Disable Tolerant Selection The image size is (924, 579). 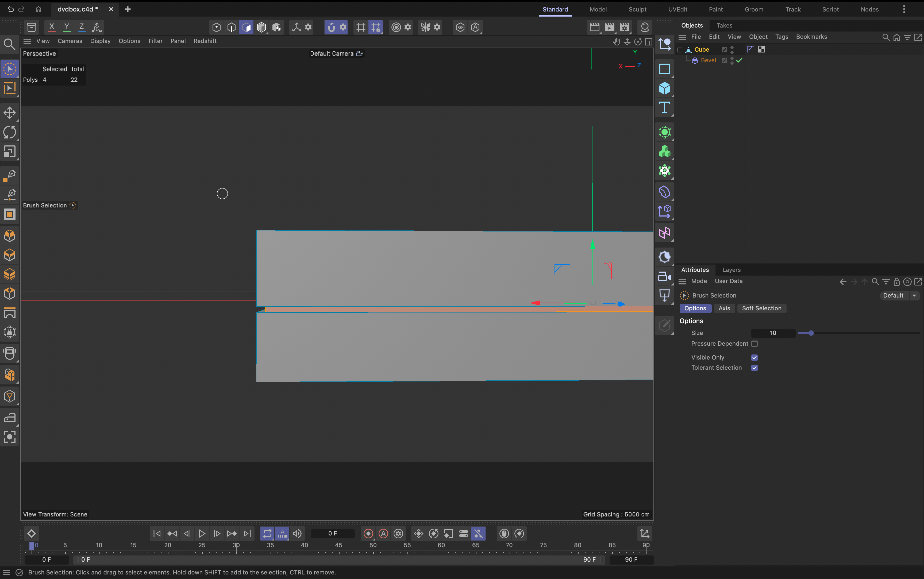click(x=755, y=368)
